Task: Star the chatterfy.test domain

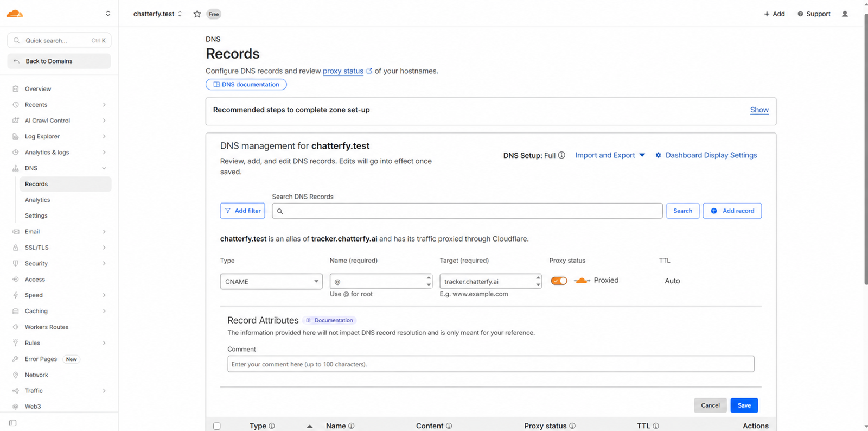Action: pyautogui.click(x=197, y=14)
